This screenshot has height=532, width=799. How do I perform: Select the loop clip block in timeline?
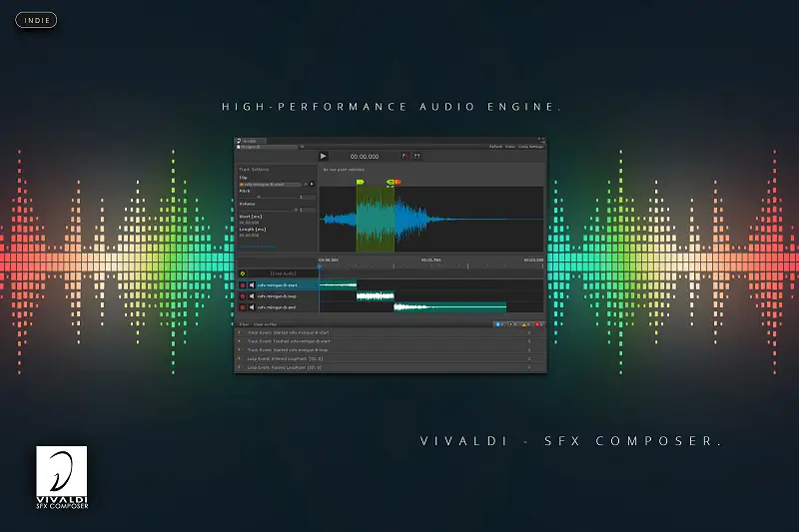(376, 295)
